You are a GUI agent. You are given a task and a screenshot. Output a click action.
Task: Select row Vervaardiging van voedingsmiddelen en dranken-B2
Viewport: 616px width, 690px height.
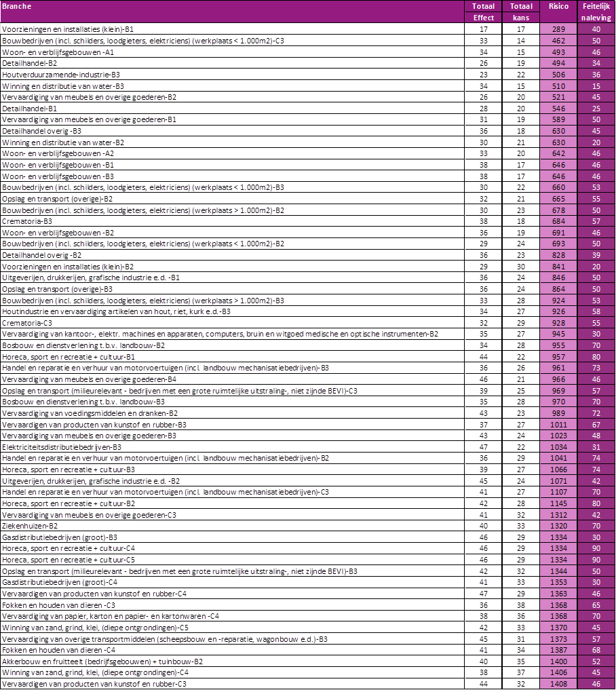click(x=307, y=413)
